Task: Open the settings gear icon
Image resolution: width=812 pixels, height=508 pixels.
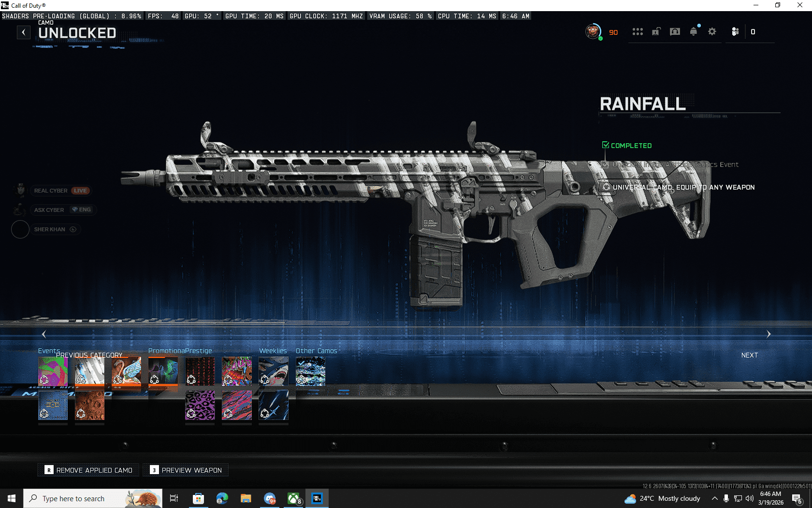Action: 712,32
